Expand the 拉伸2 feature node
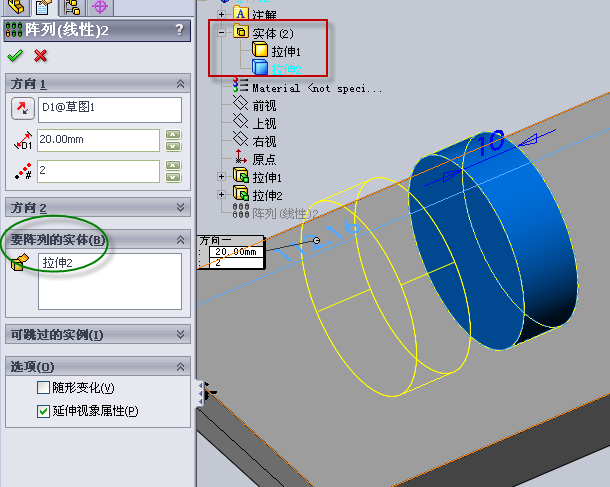This screenshot has height=487, width=610. 221,194
